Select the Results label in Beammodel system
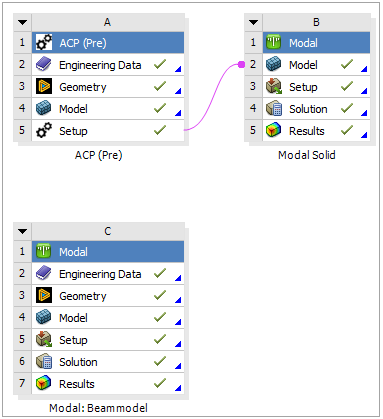 click(77, 384)
